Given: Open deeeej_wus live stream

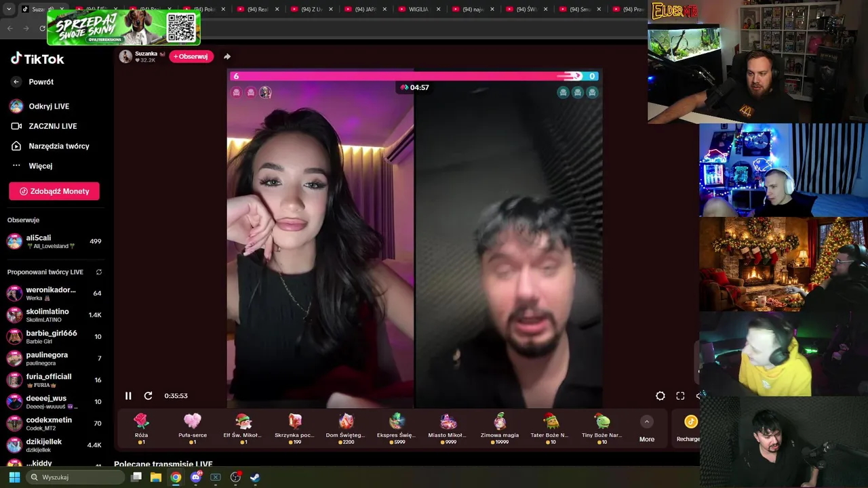Looking at the screenshot, I should click(54, 402).
